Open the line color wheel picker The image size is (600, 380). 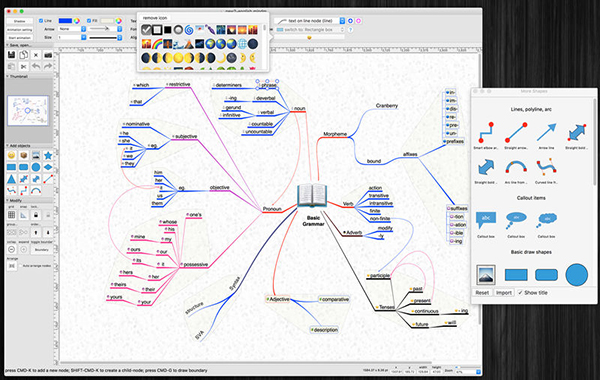pos(77,20)
